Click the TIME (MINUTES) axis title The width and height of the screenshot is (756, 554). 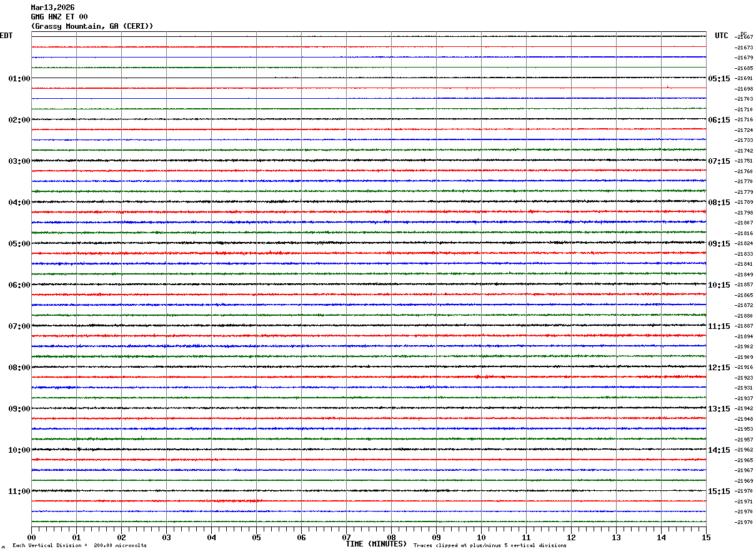376,544
